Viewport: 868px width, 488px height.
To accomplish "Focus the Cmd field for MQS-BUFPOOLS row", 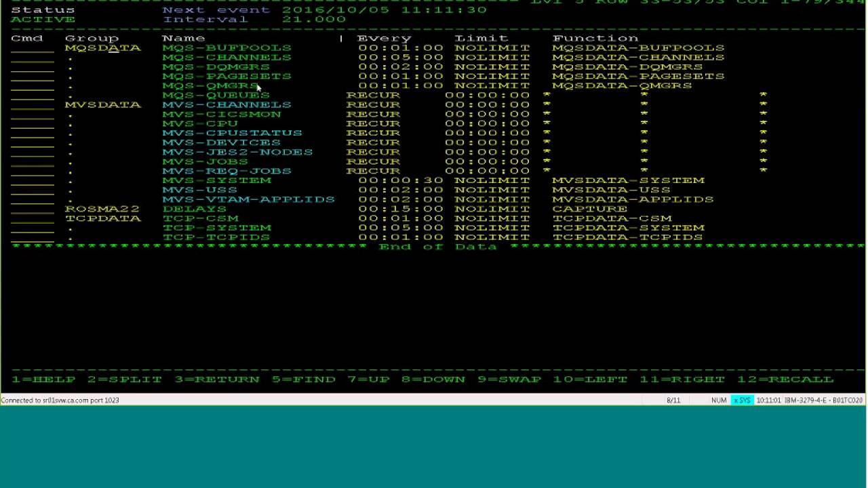I will 33,48.
